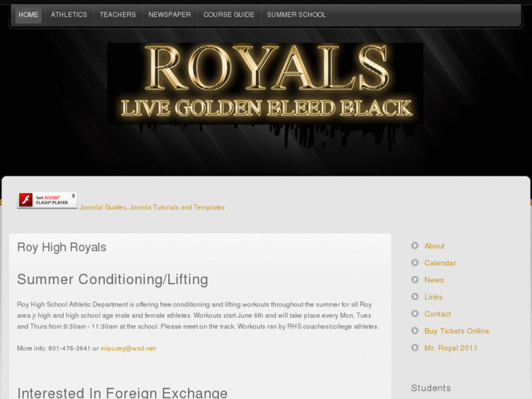Click the Royals banner logo image
The image size is (532, 399).
(x=266, y=83)
